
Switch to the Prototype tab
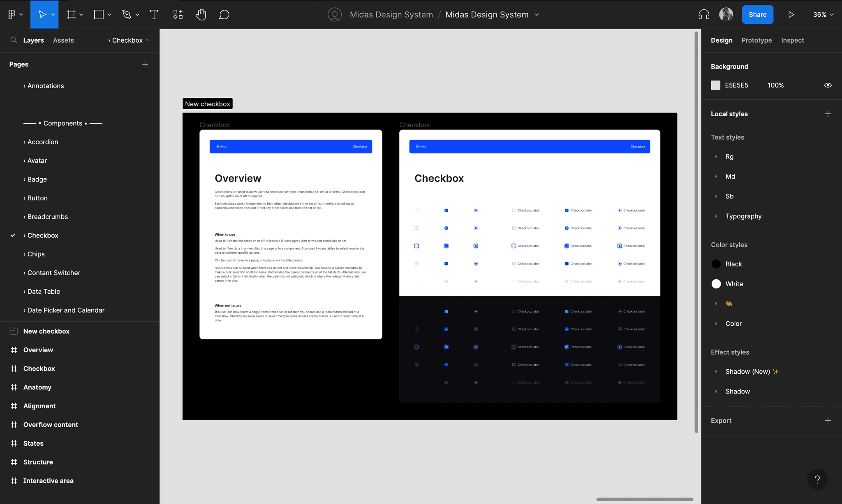point(756,40)
